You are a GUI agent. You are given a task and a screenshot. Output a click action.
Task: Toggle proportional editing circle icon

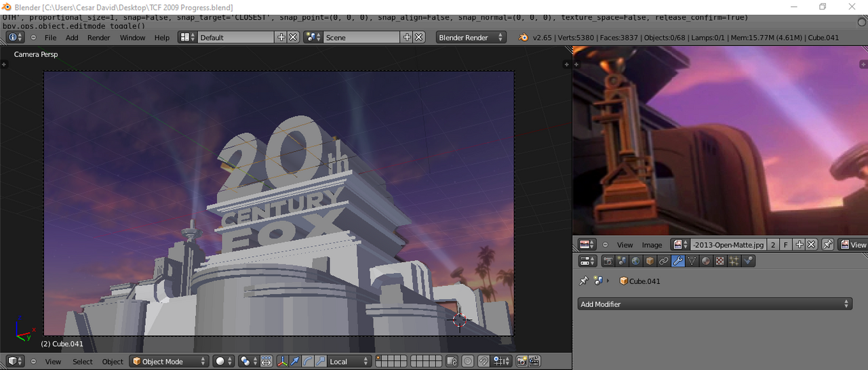point(467,361)
